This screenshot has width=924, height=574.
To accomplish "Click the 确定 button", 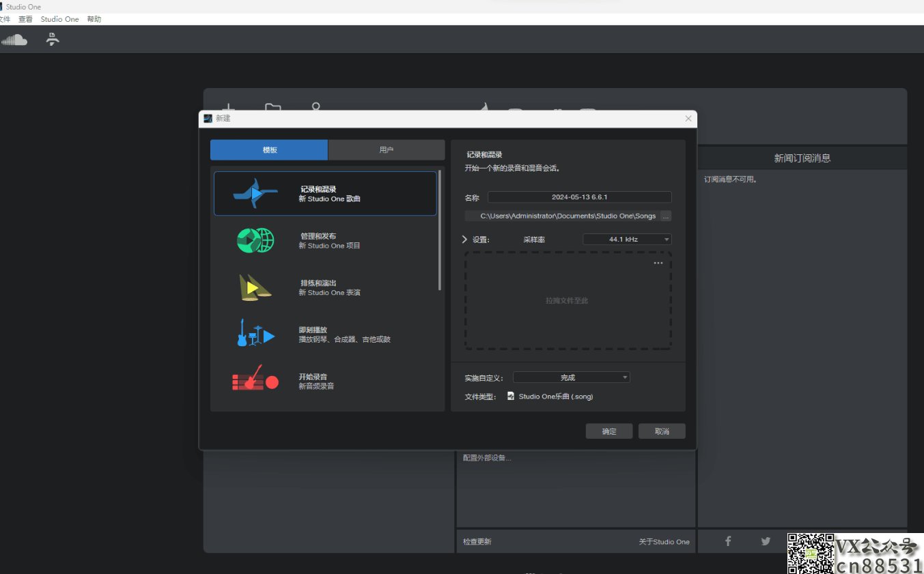I will pyautogui.click(x=609, y=431).
